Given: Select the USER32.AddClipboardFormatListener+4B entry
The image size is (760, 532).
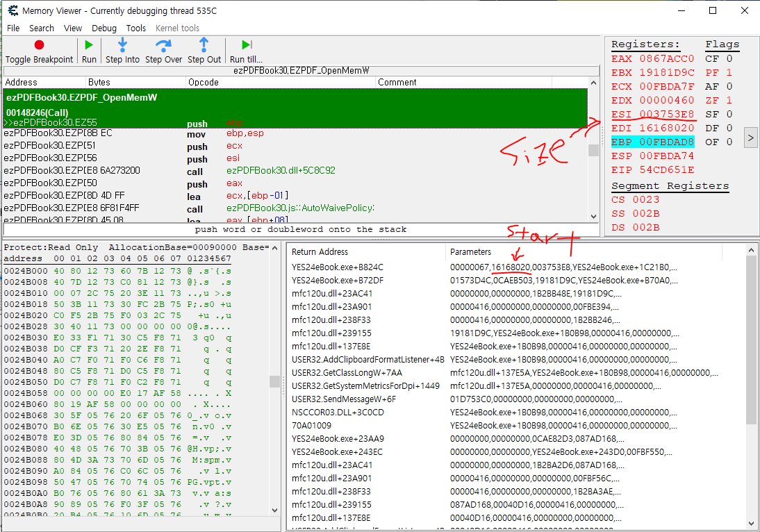Looking at the screenshot, I should point(515,360).
